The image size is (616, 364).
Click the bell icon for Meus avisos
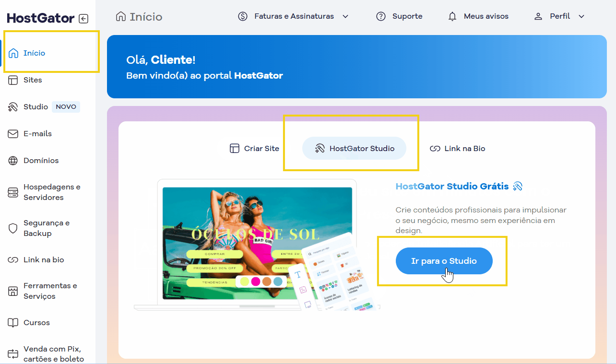pos(452,16)
